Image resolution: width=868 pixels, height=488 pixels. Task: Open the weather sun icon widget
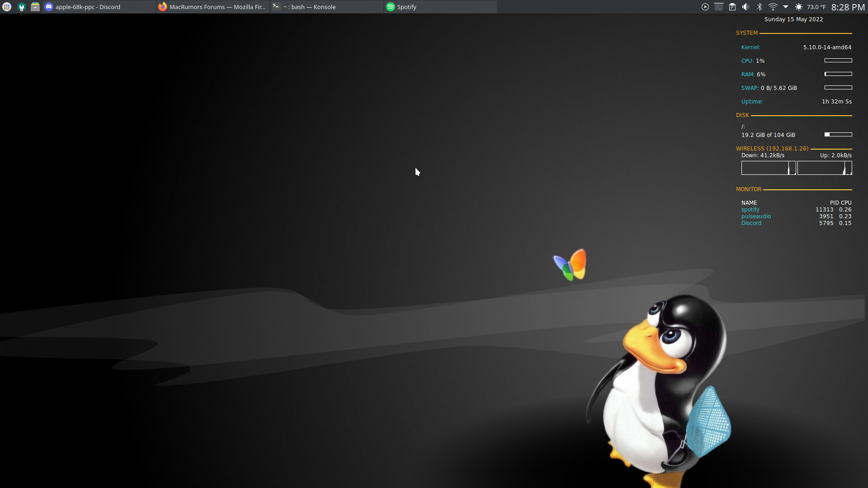pos(799,7)
